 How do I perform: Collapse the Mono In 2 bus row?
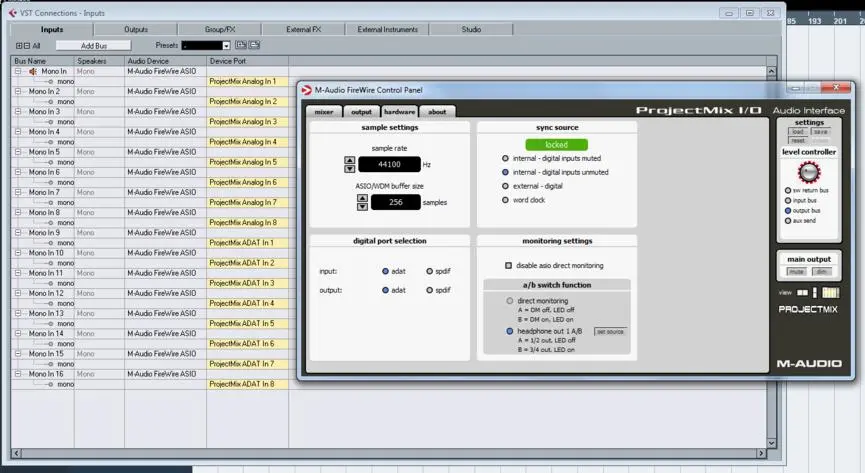click(18, 92)
